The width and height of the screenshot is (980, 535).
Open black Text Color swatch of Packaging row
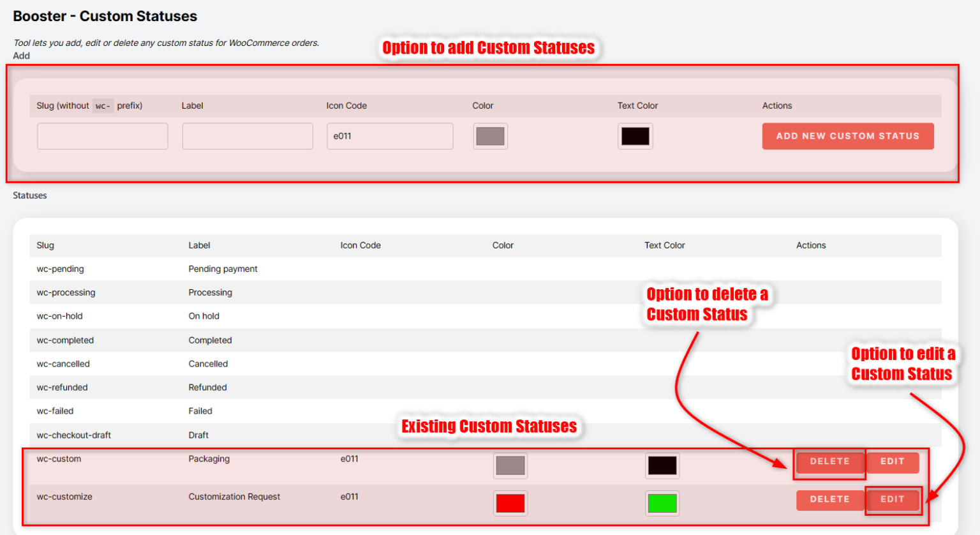(x=662, y=465)
